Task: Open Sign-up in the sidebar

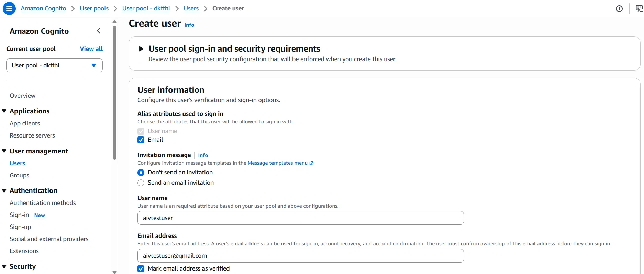Action: tap(20, 227)
